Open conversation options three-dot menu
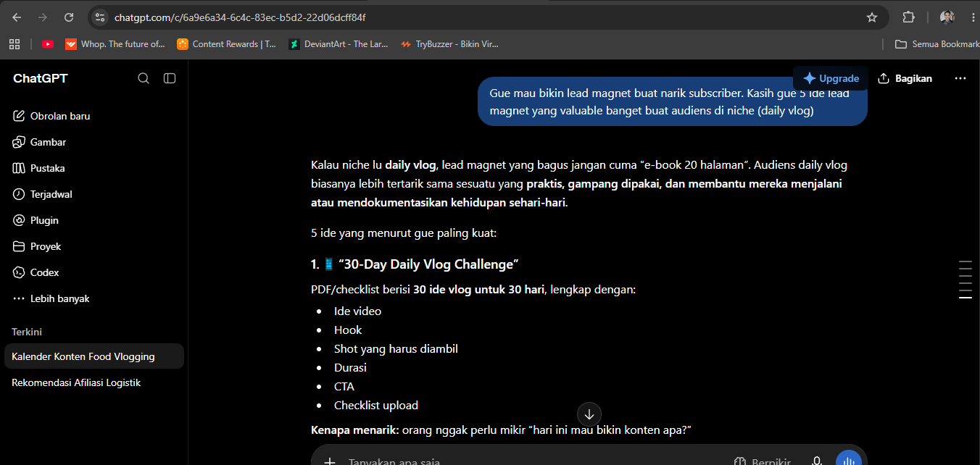This screenshot has height=465, width=980. [x=960, y=78]
